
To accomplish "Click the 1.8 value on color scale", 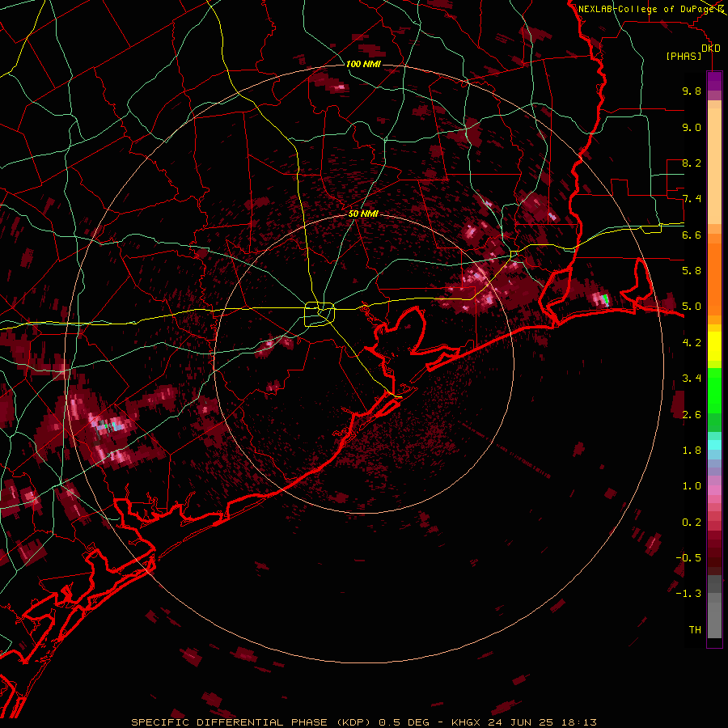I will [x=692, y=451].
